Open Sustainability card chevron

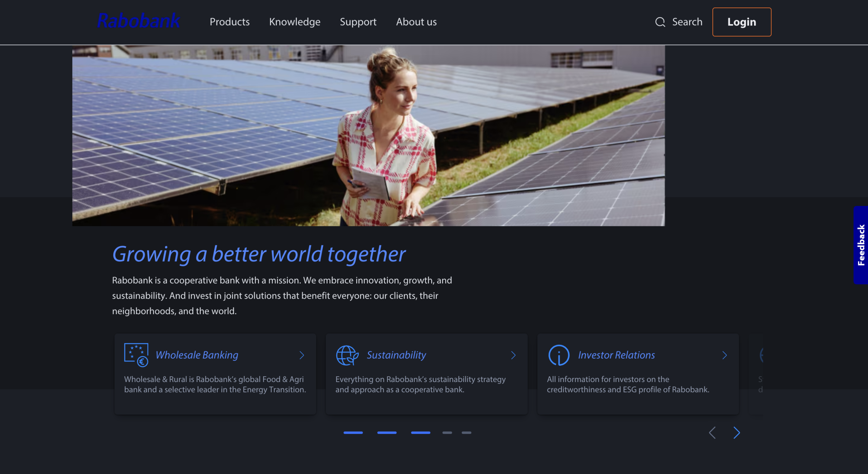(513, 355)
